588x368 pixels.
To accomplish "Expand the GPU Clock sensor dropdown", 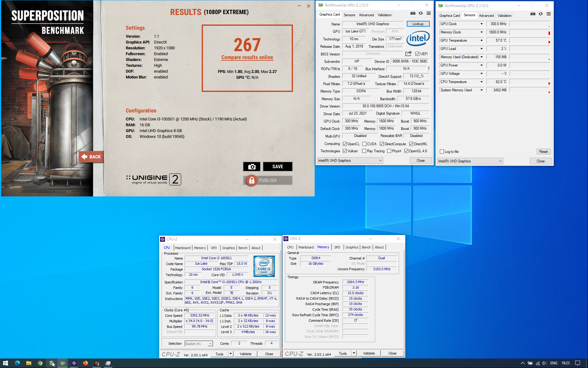I will 481,24.
